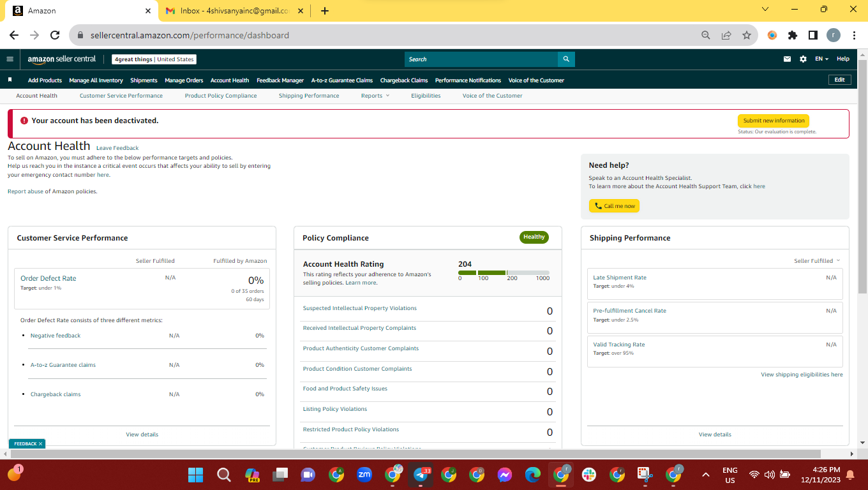Image resolution: width=868 pixels, height=490 pixels.
Task: Click the browser forward arrow
Action: [34, 35]
